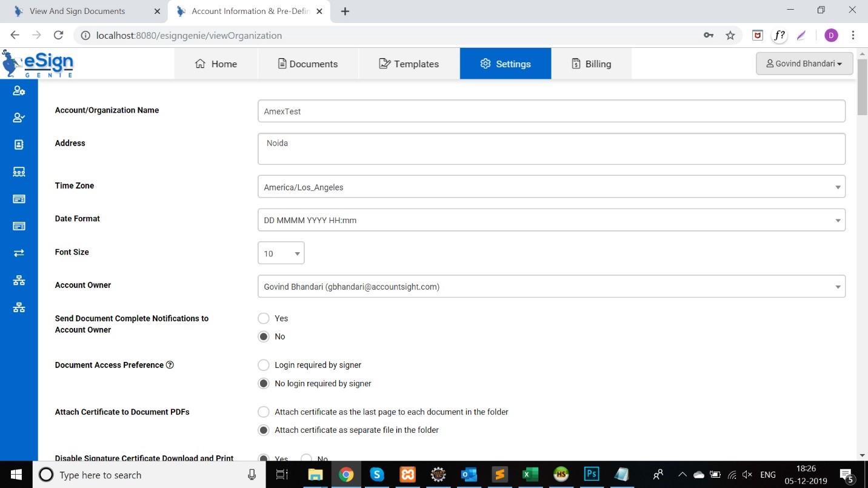Open the upper org-chart hierarchy sidebar icon
868x488 pixels.
pos(19,280)
